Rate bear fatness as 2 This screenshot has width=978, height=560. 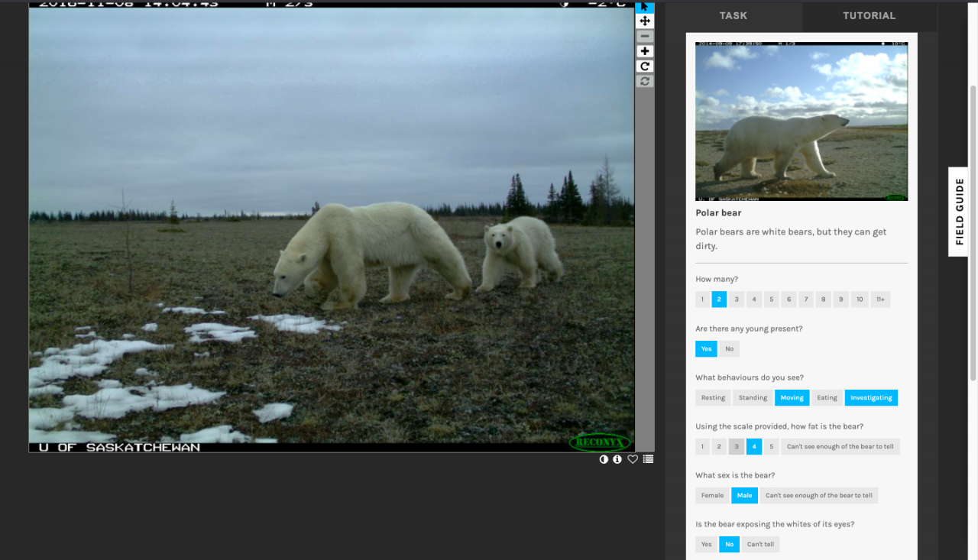[719, 447]
